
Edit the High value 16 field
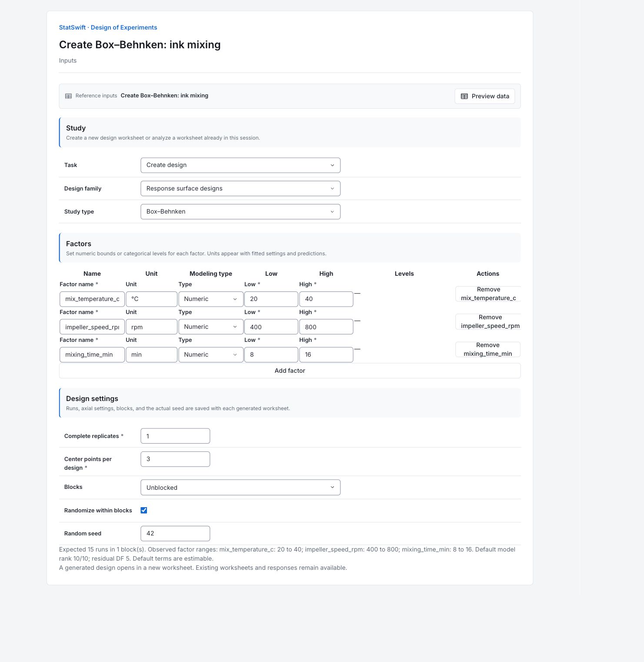[326, 355]
